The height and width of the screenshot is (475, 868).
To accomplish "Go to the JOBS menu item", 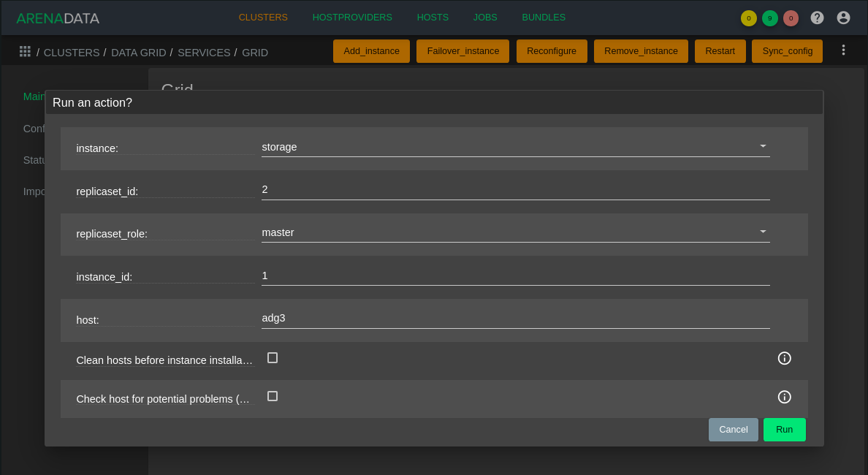I will click(x=485, y=18).
